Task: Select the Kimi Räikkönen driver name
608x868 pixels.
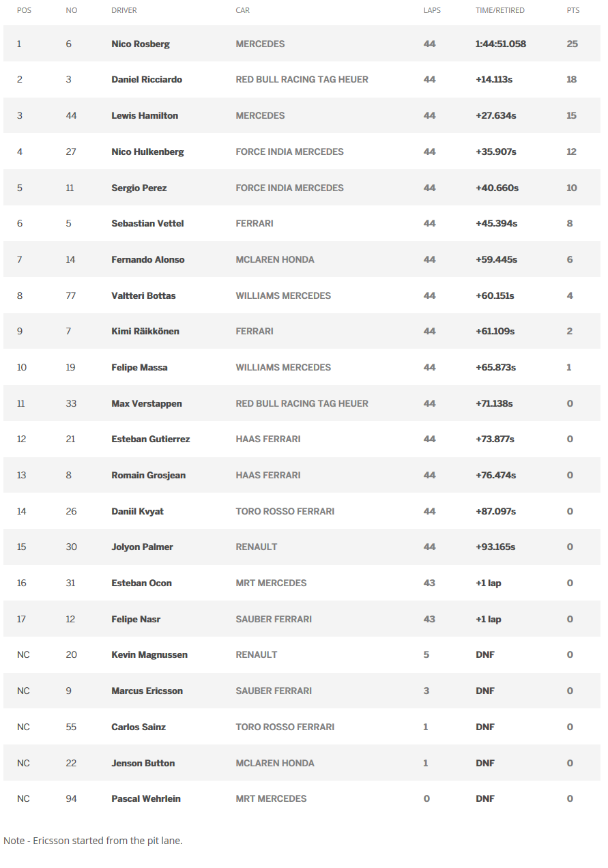Action: pos(145,331)
